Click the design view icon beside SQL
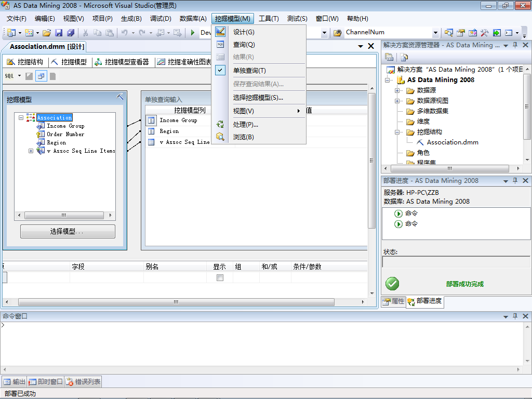The image size is (532, 399). [x=29, y=76]
